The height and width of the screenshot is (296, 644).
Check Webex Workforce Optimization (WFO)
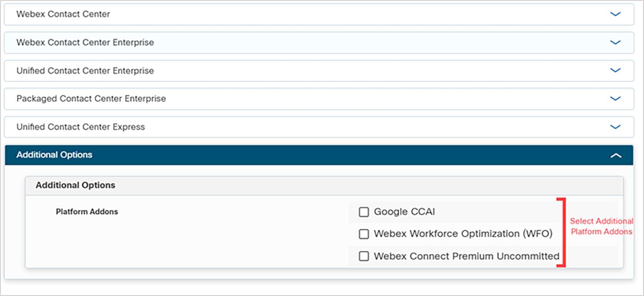[x=364, y=234]
